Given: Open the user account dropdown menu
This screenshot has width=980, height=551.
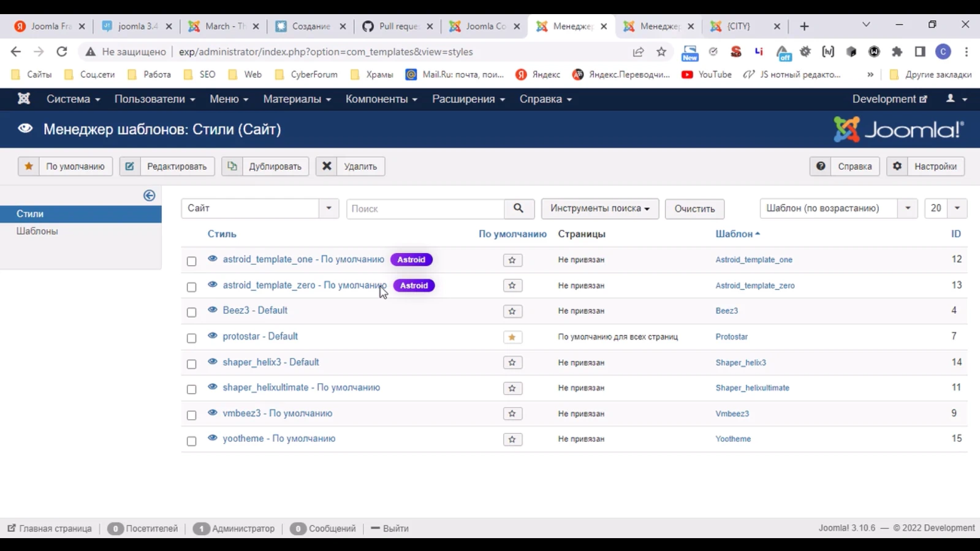Looking at the screenshot, I should (x=956, y=99).
